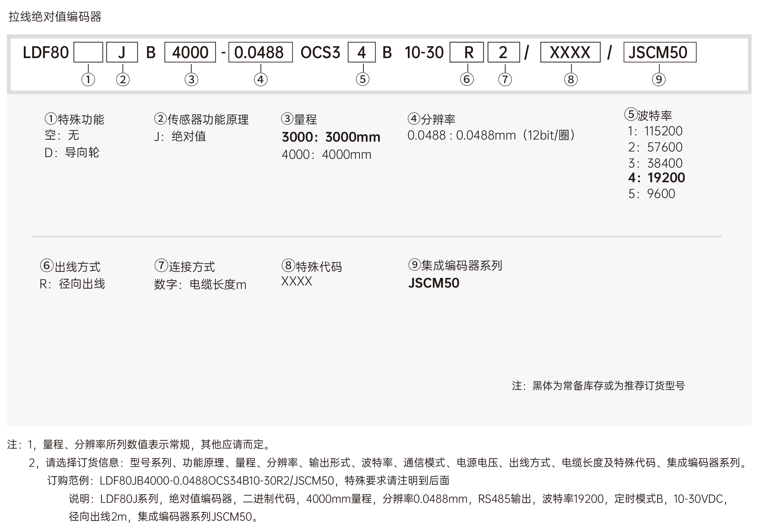Click the option R：径向出线

pos(72,284)
